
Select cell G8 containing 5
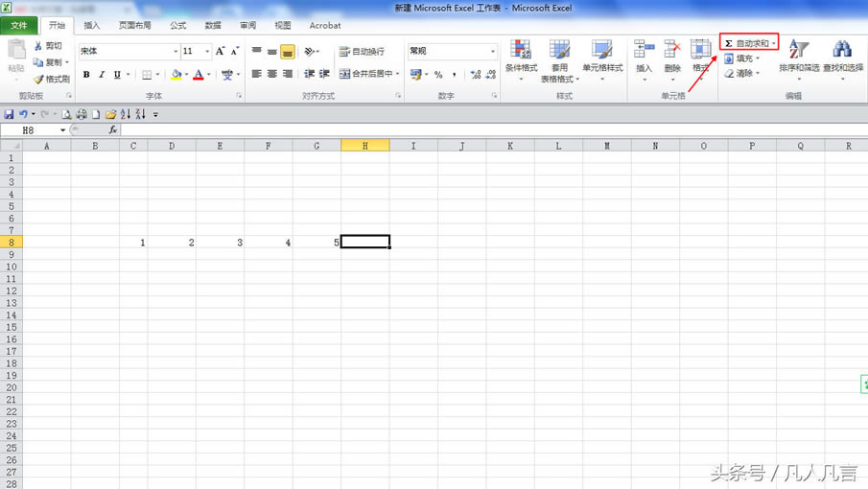tap(317, 243)
